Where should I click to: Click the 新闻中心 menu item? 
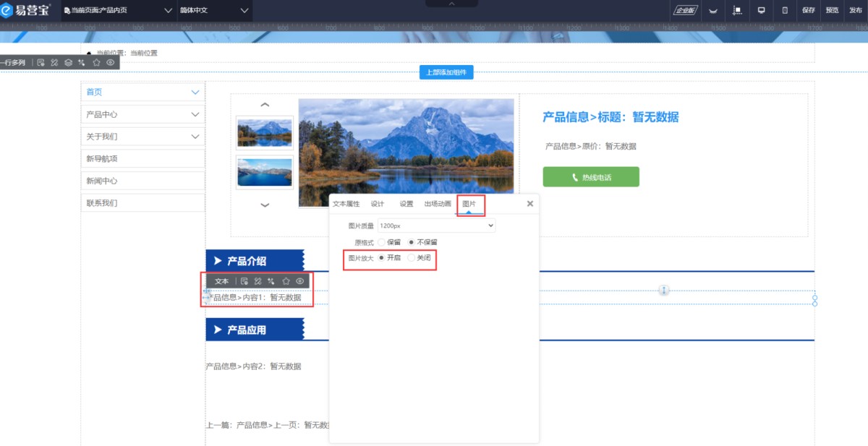[142, 181]
